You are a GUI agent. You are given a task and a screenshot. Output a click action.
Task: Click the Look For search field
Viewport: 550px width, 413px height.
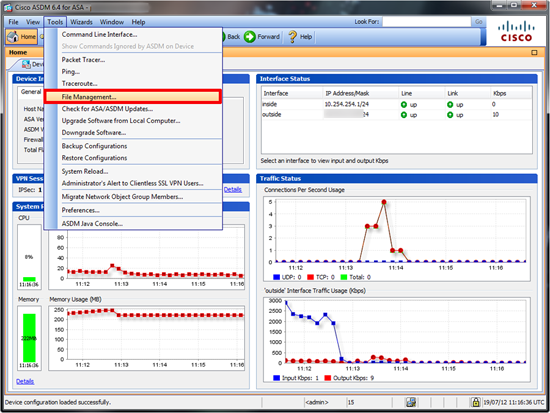(426, 22)
